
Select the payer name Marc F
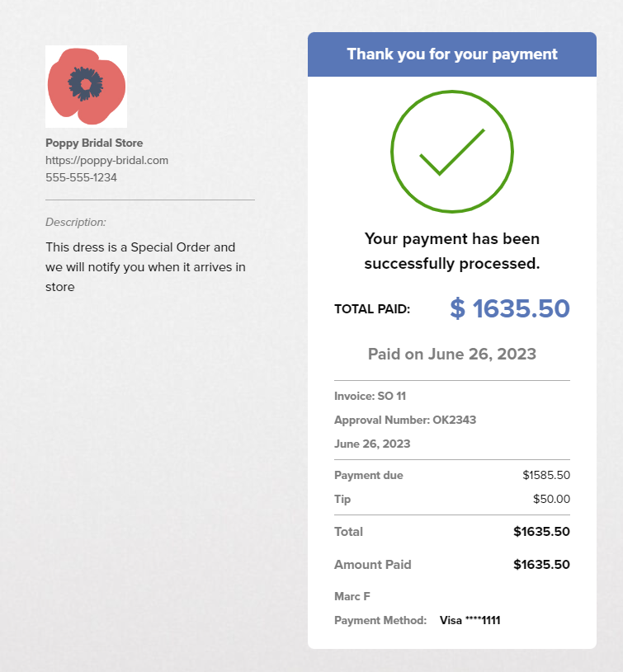tap(352, 597)
